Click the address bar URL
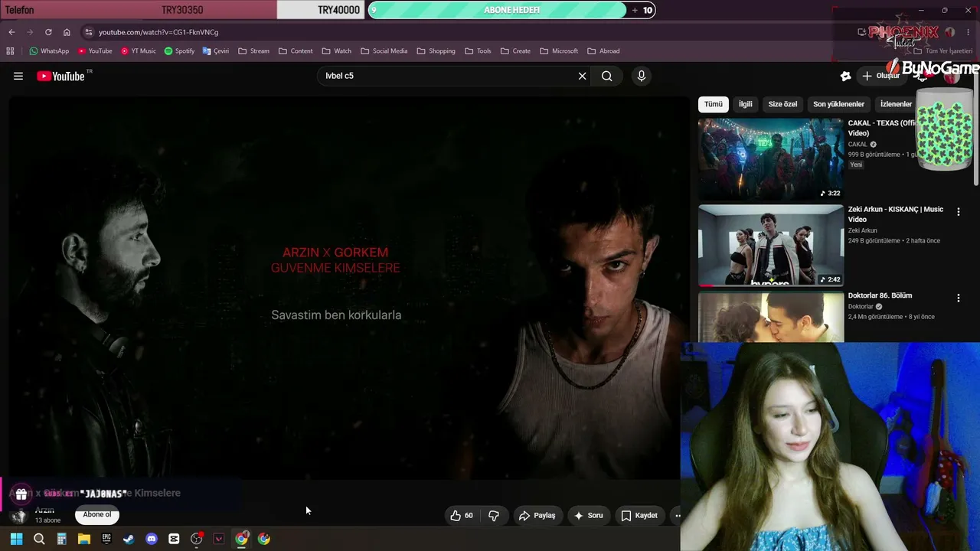 click(158, 32)
